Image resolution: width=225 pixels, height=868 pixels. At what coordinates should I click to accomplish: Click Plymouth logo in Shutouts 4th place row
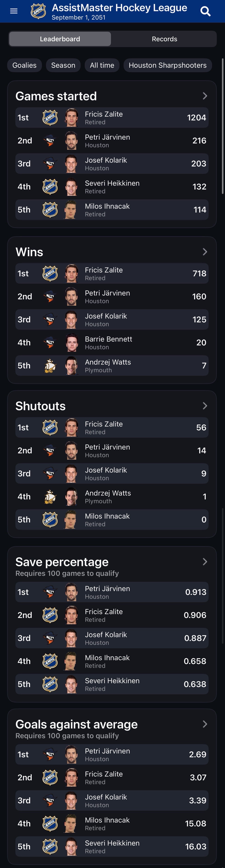[x=50, y=497]
